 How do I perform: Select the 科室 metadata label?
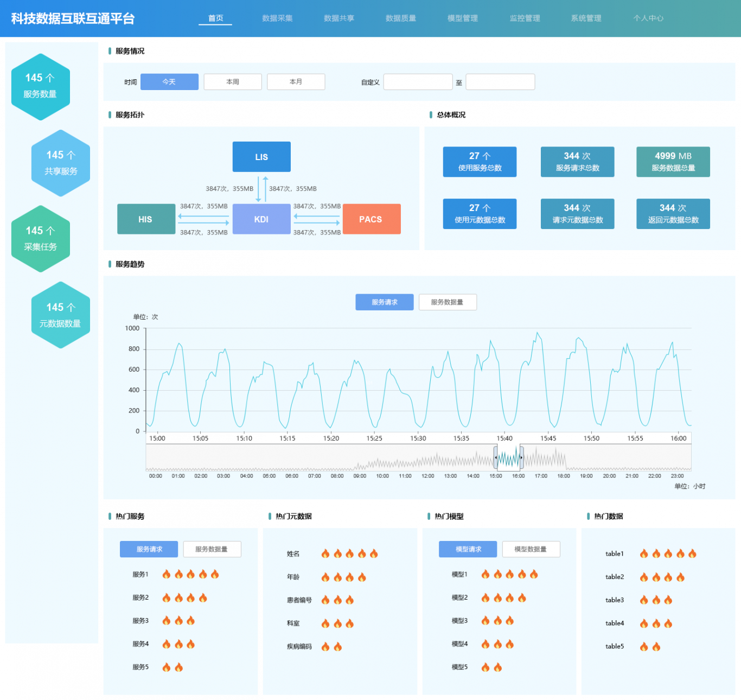(x=293, y=623)
